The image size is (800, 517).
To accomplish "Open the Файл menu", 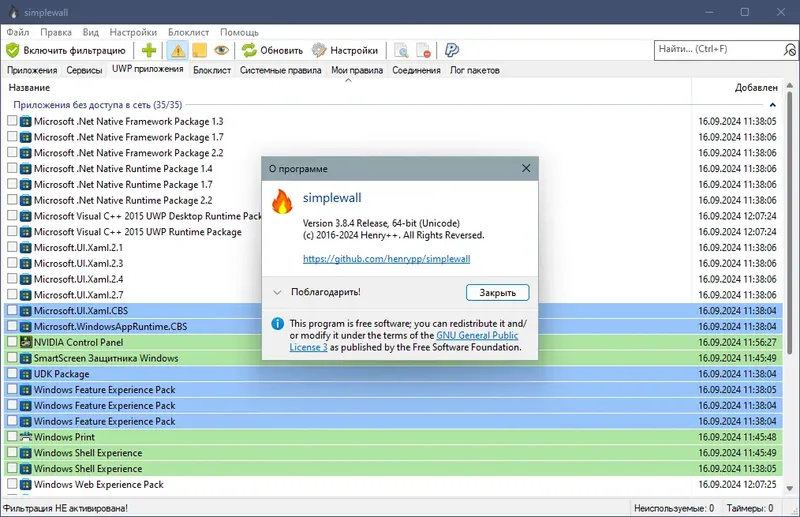I will coord(18,32).
